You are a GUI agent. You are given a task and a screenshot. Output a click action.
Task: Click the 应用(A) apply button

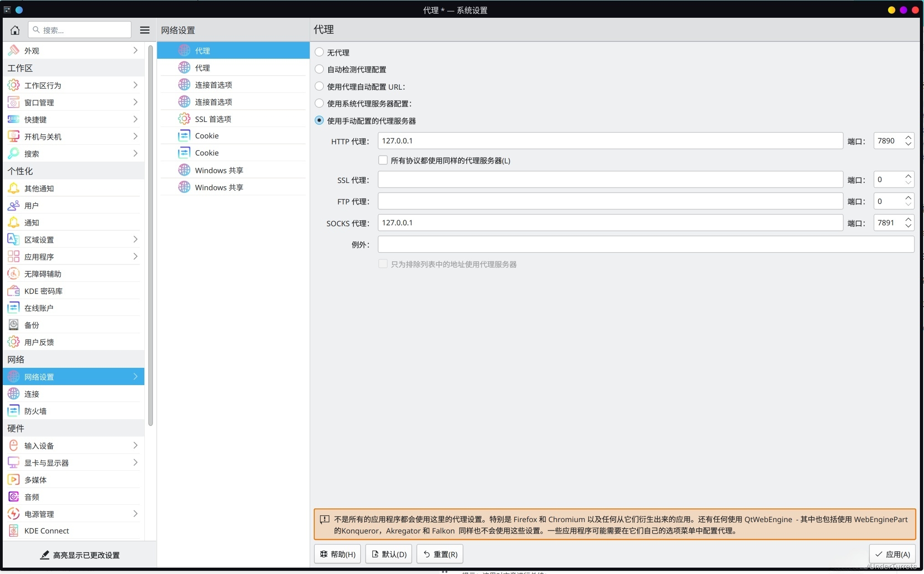point(892,554)
